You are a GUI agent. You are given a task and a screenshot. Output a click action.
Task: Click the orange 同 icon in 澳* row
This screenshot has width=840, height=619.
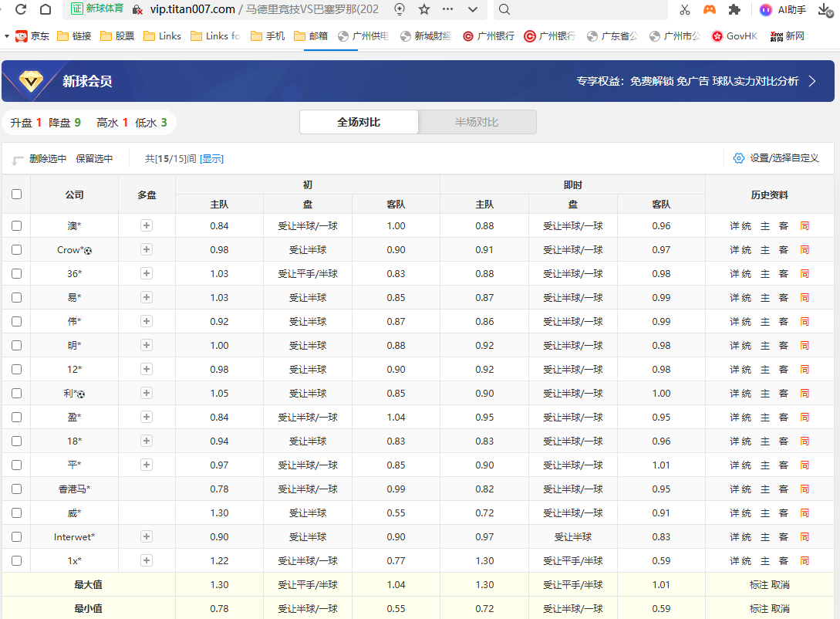click(x=805, y=226)
